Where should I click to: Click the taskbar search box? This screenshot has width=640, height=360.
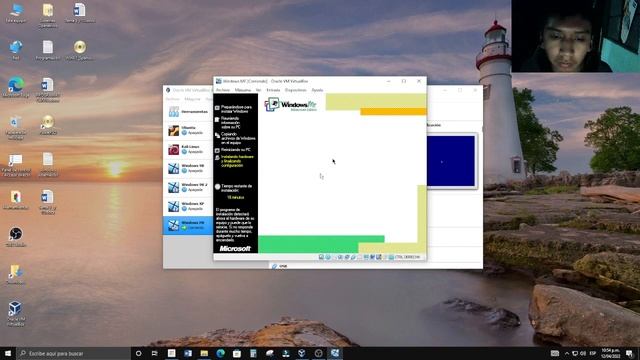click(x=73, y=353)
